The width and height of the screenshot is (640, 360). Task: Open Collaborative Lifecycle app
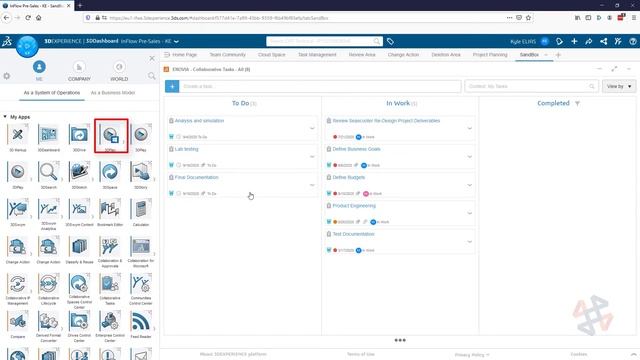[49, 284]
